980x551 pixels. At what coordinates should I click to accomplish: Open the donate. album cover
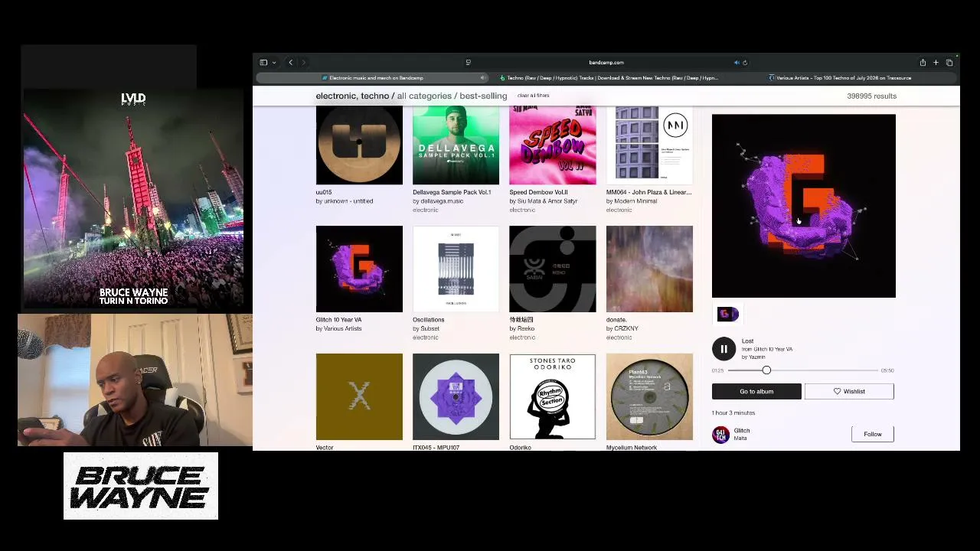(x=649, y=269)
